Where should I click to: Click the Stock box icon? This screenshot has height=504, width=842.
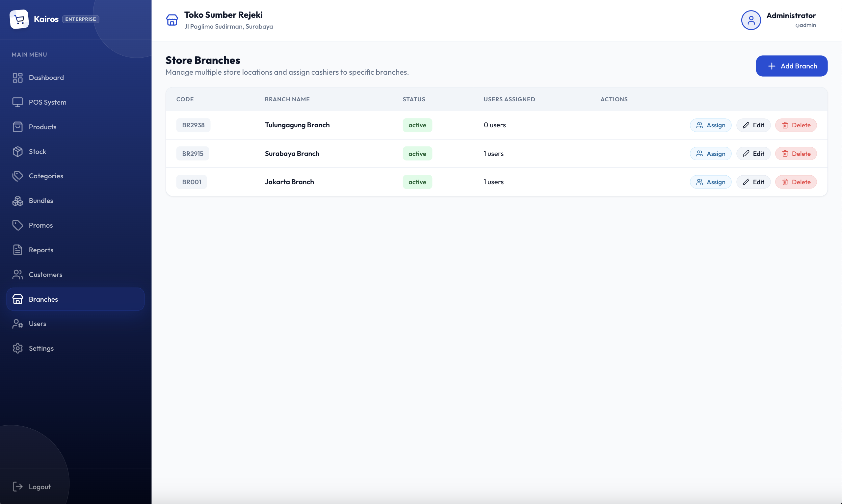tap(17, 151)
